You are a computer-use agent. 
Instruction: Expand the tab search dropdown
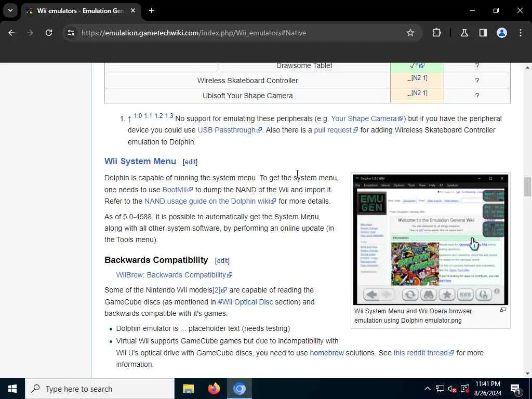tap(10, 10)
